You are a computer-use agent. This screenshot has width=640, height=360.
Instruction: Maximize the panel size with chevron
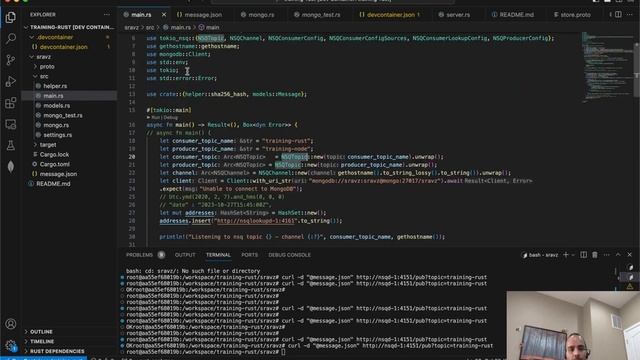click(618, 255)
